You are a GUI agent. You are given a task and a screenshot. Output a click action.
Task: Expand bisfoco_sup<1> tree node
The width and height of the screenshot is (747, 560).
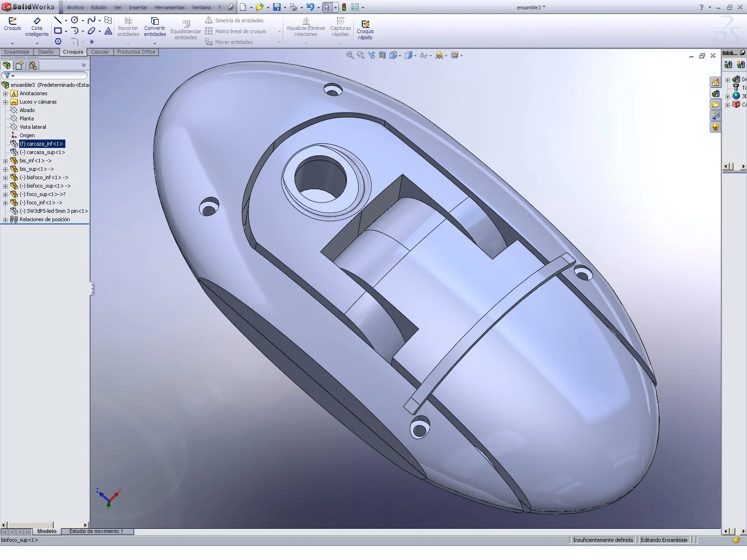click(5, 186)
